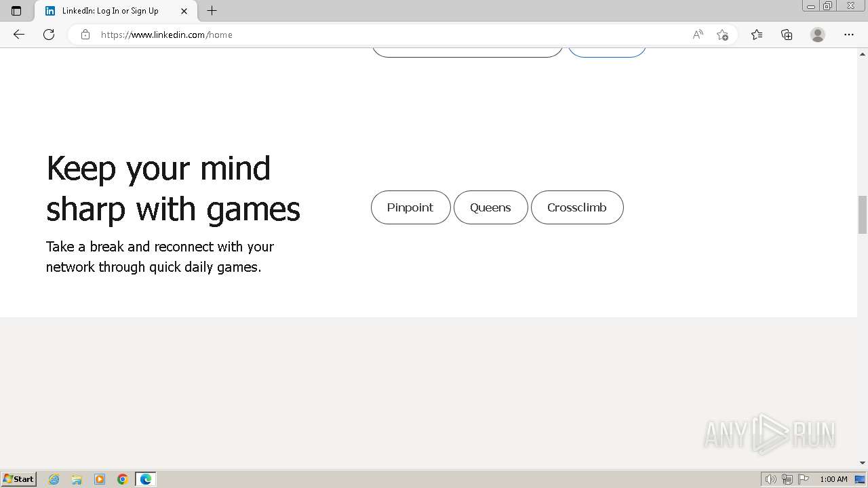The height and width of the screenshot is (488, 868).
Task: Open File Explorer from taskbar
Action: tap(77, 479)
